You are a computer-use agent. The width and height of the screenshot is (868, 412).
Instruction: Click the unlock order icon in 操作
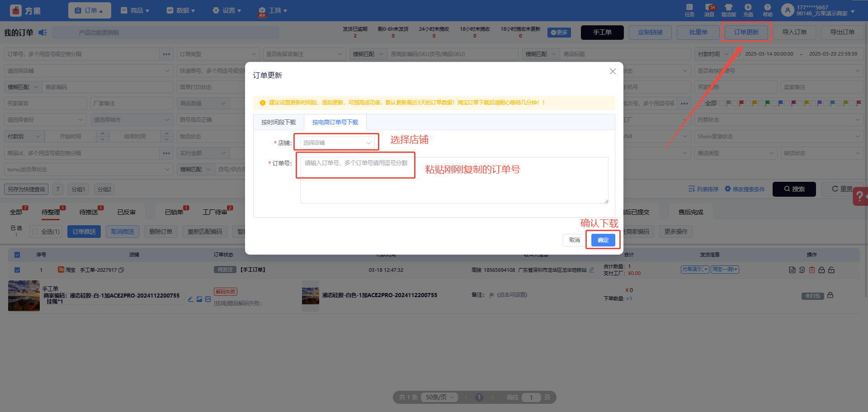pos(831,270)
